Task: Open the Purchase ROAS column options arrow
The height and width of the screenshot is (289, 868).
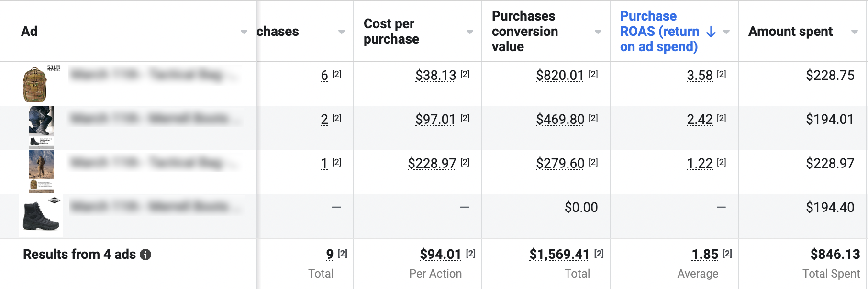Action: [x=726, y=32]
